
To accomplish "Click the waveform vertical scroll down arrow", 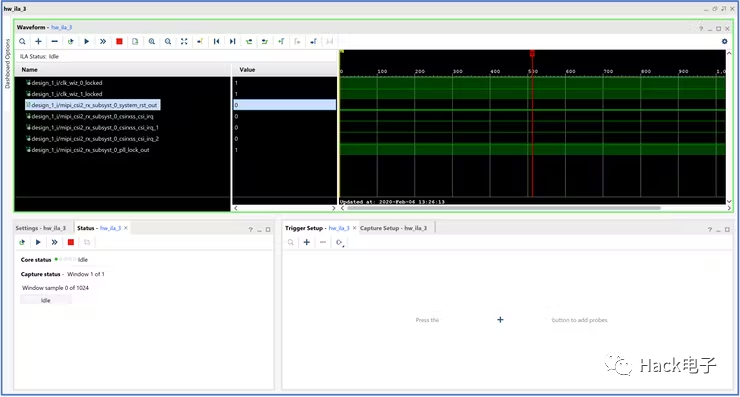I will tap(729, 202).
